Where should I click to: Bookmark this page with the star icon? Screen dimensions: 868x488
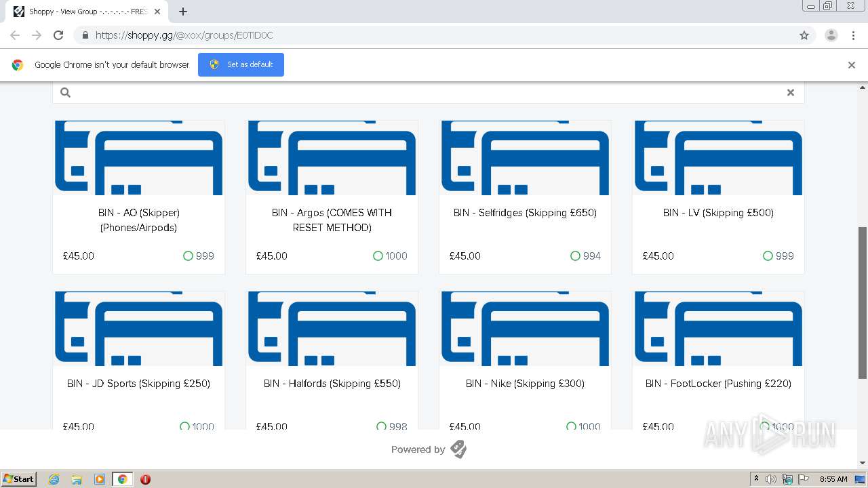click(804, 35)
